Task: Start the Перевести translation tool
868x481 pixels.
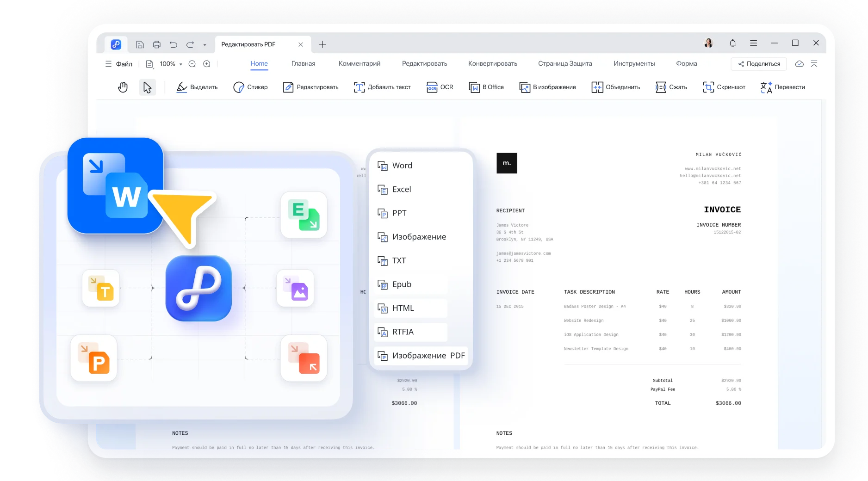Action: click(x=782, y=87)
